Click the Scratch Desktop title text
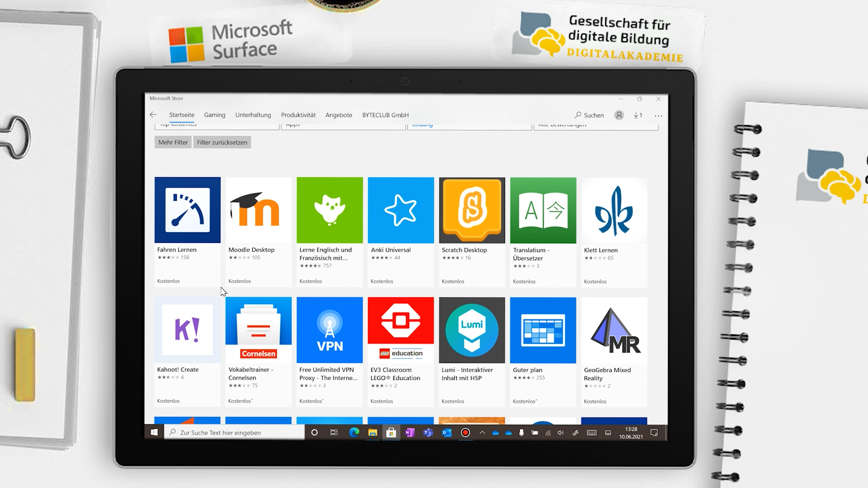Viewport: 868px width, 488px height. pos(464,250)
